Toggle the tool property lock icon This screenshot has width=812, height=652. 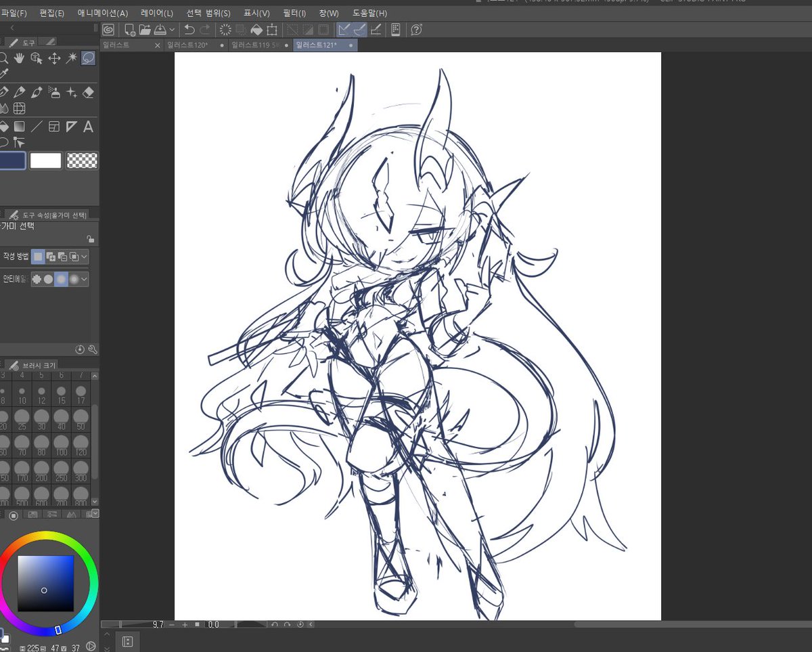(x=91, y=238)
